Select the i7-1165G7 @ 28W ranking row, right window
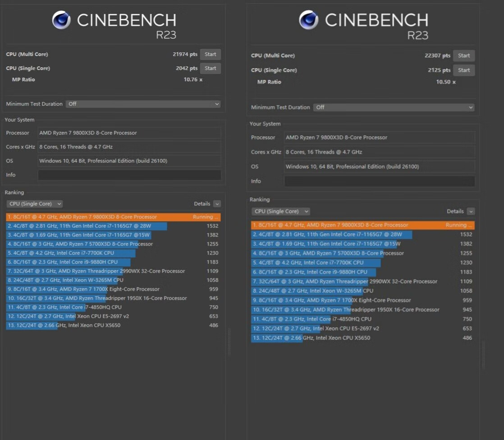Viewport: 504px width, 440px height. 363,234
